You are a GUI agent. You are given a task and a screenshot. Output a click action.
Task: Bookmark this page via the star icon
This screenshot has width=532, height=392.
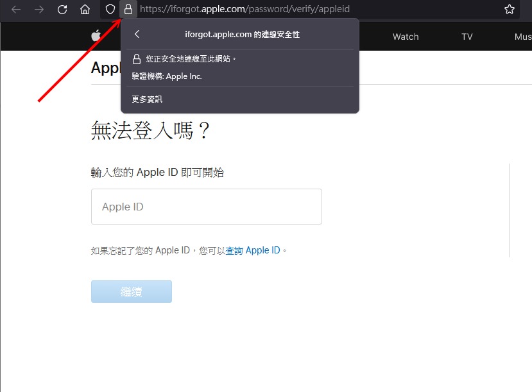(x=509, y=9)
